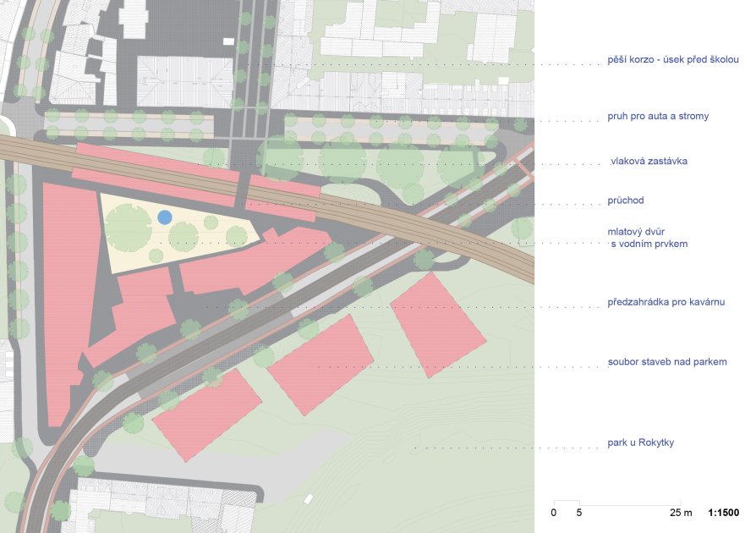Click the label 'soubor staveb nad parkem'
Screen dimensions: 756x533
click(x=667, y=362)
